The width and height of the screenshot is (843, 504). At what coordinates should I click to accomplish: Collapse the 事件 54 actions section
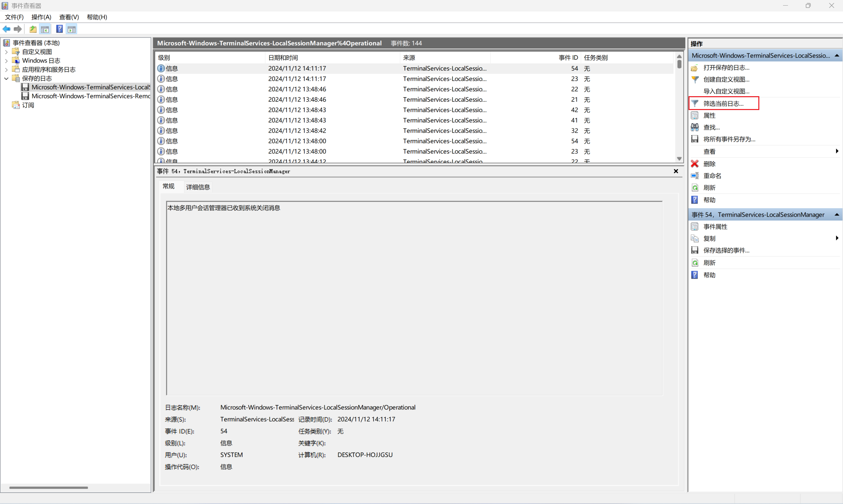(x=837, y=215)
